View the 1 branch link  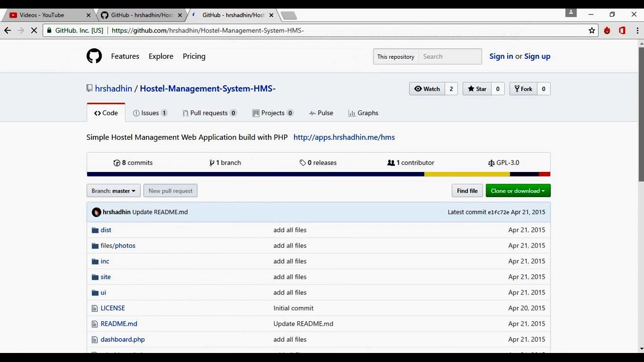pos(225,163)
